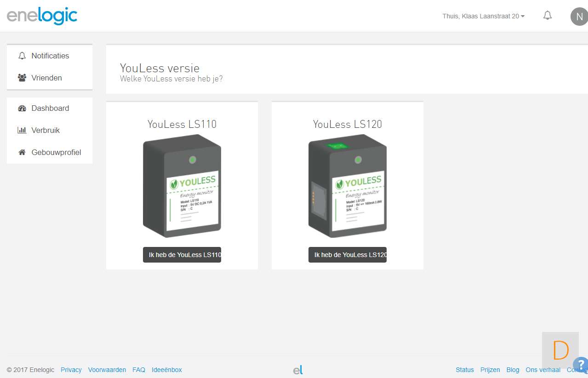This screenshot has width=588, height=378.
Task: Open the Privacy link in the footer
Action: 71,370
